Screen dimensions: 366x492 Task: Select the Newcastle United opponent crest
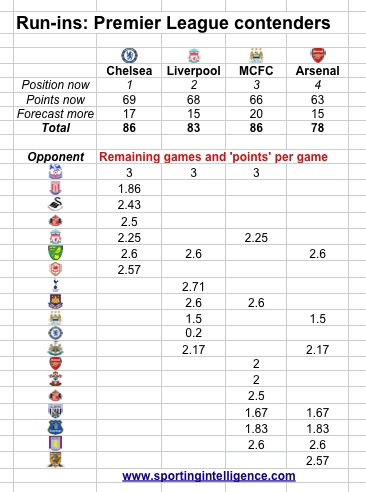pos(55,349)
